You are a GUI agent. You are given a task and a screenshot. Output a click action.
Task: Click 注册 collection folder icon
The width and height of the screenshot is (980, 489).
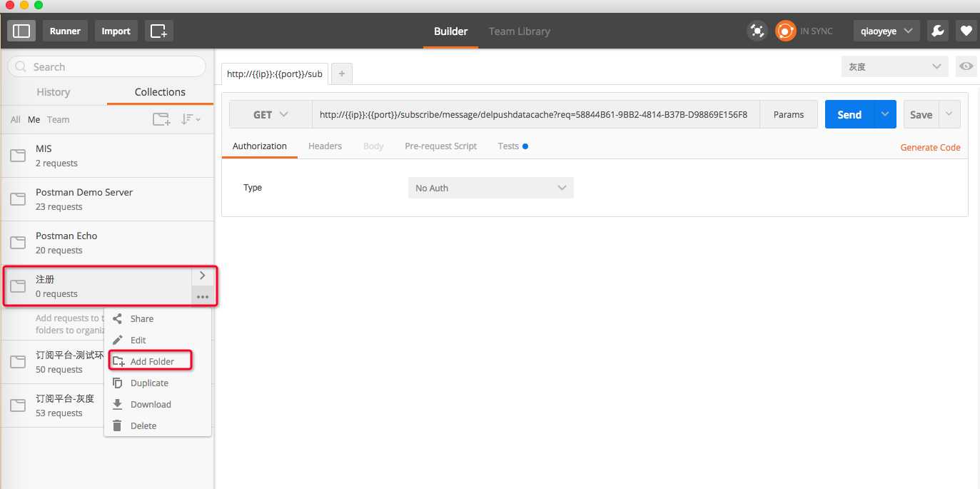(x=18, y=286)
